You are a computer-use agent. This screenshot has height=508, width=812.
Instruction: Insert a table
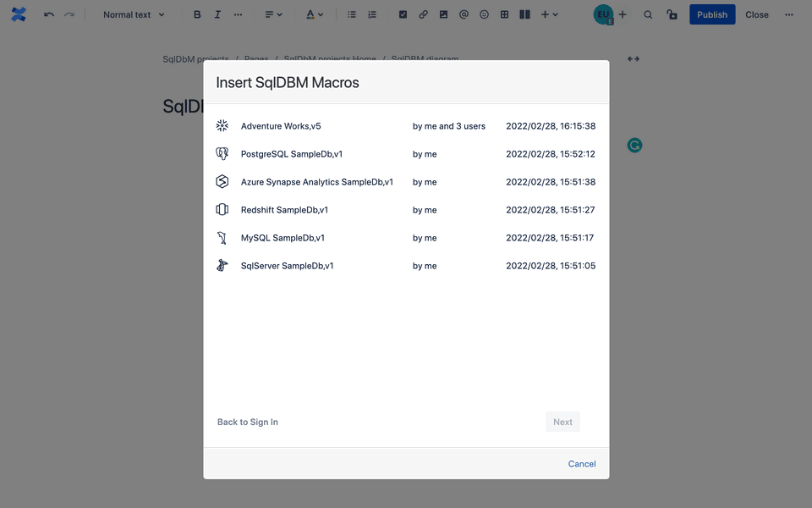pos(504,14)
